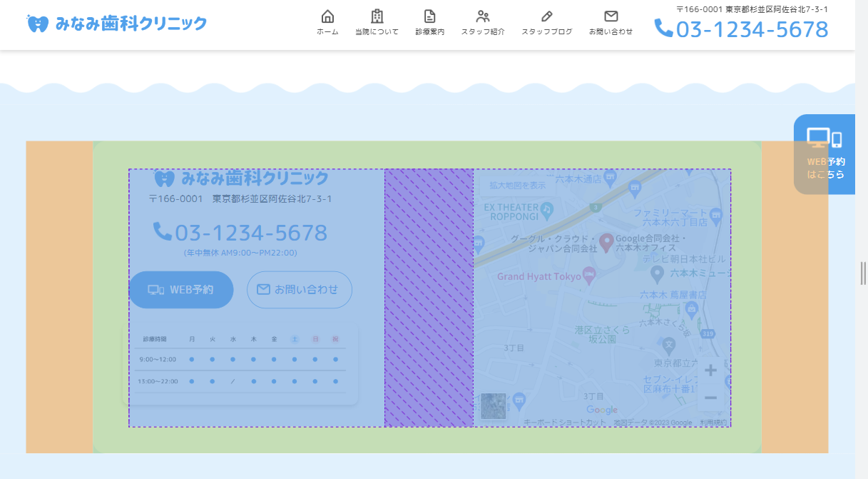Click the 9:00〜12:00 row label
The height and width of the screenshot is (479, 868).
click(158, 359)
